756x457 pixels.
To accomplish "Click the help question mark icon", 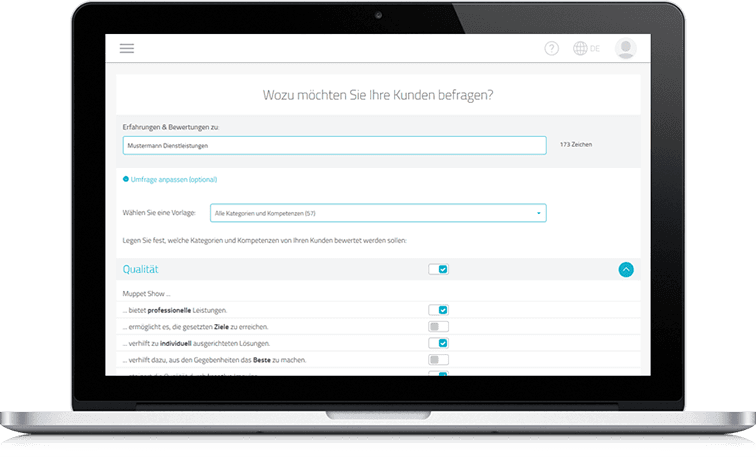I will point(552,49).
